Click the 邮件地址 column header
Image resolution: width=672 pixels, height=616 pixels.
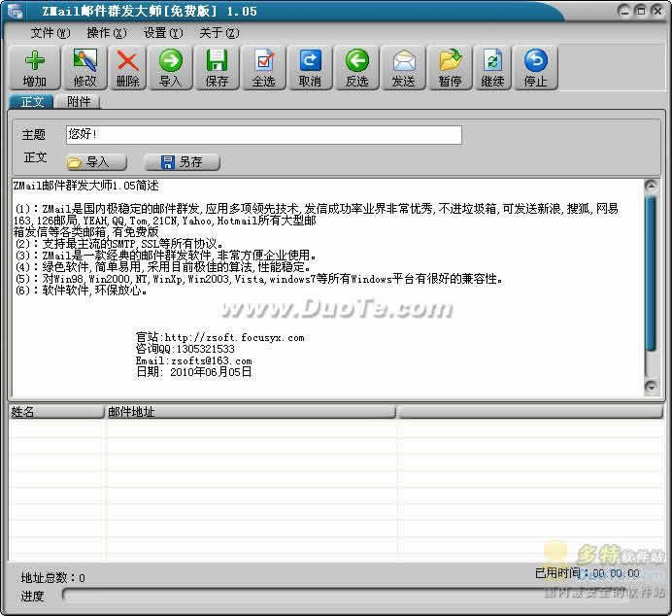click(251, 412)
